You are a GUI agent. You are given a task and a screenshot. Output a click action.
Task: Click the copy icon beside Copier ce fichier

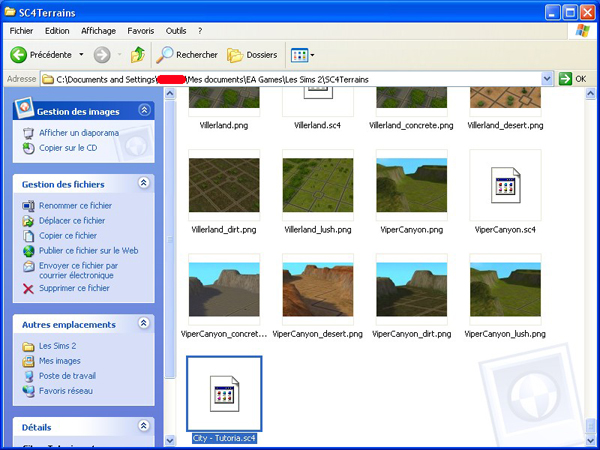click(28, 236)
